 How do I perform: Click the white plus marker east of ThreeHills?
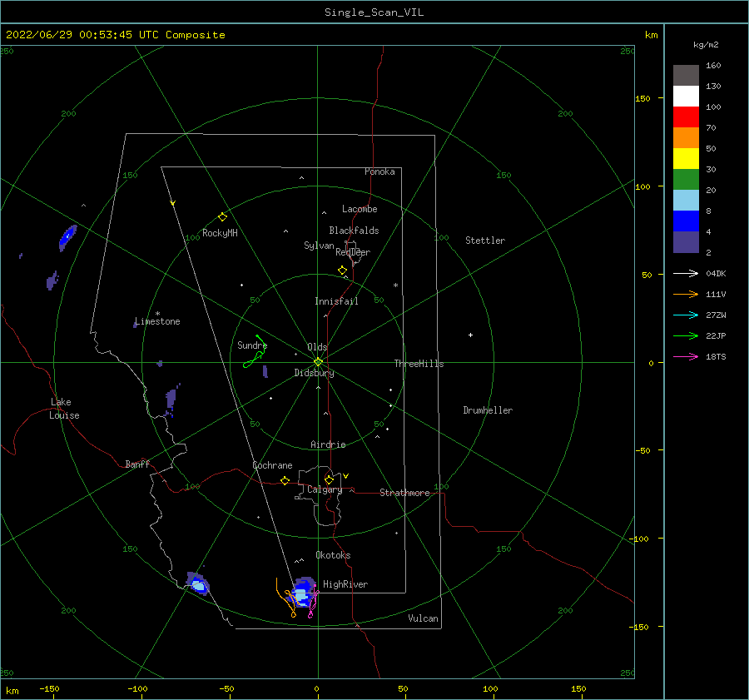(470, 335)
